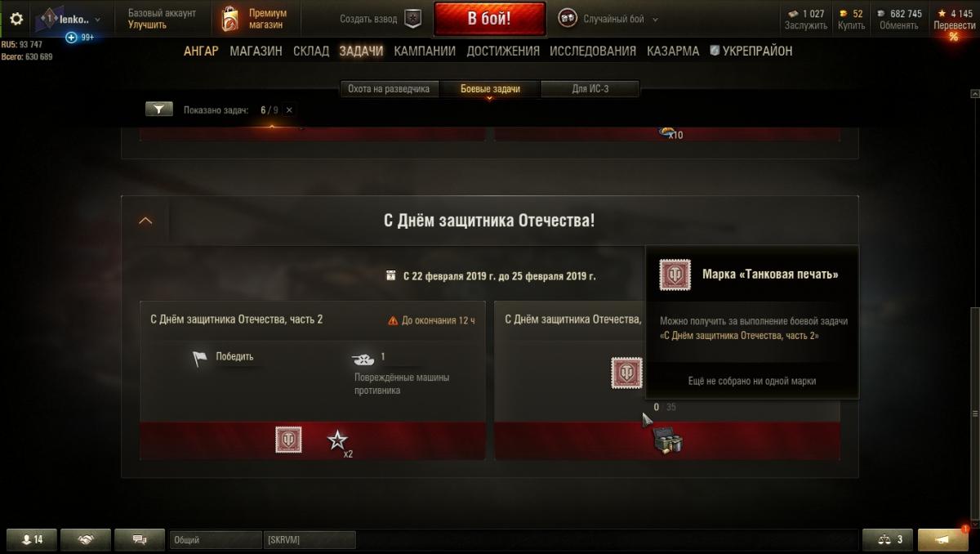Clear the task filter with the x
This screenshot has height=554, width=980.
point(289,109)
